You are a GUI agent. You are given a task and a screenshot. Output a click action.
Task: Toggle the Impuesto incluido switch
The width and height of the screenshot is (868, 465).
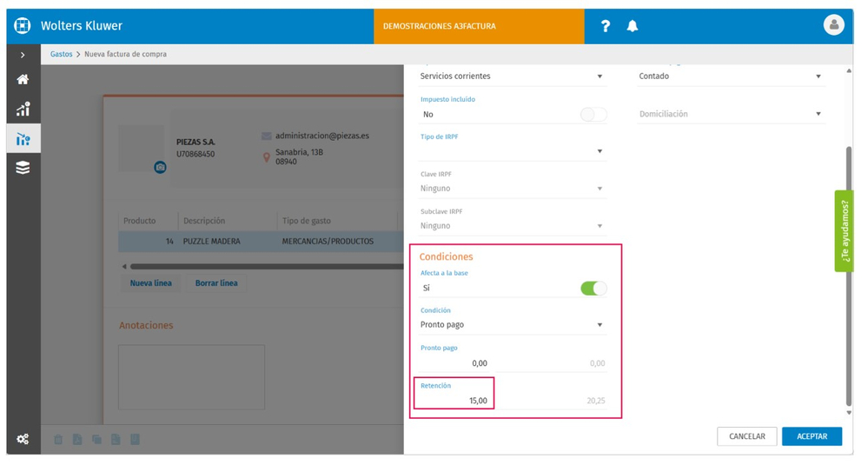tap(593, 115)
